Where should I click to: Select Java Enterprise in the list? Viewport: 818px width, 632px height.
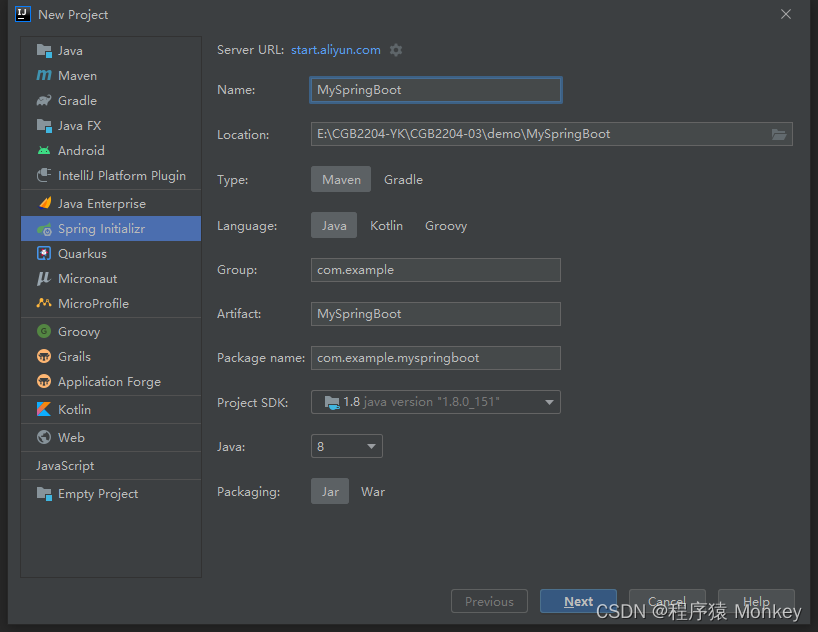[x=111, y=203]
